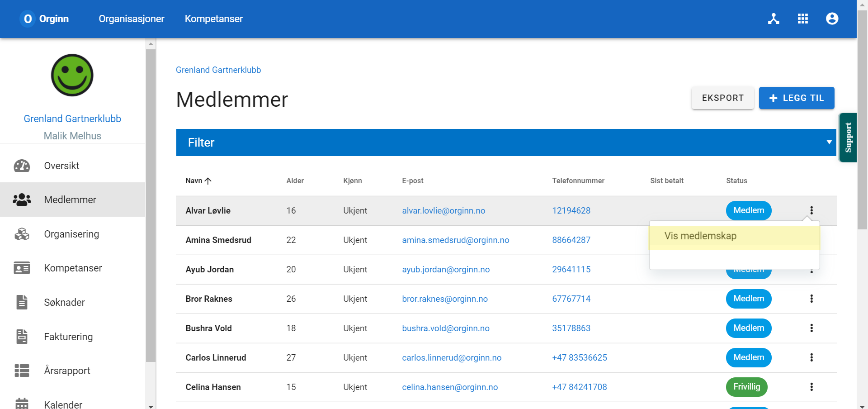Click the Organisering cubes icon

click(x=22, y=234)
